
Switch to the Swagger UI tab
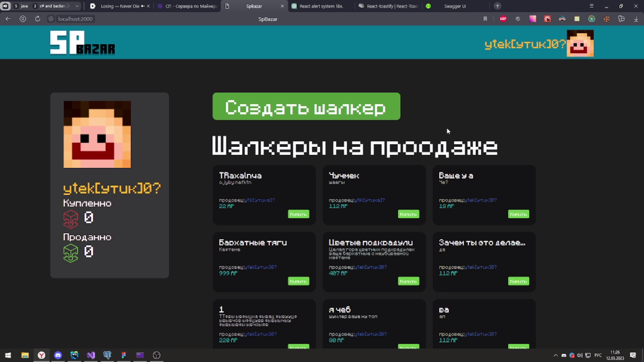coord(455,6)
